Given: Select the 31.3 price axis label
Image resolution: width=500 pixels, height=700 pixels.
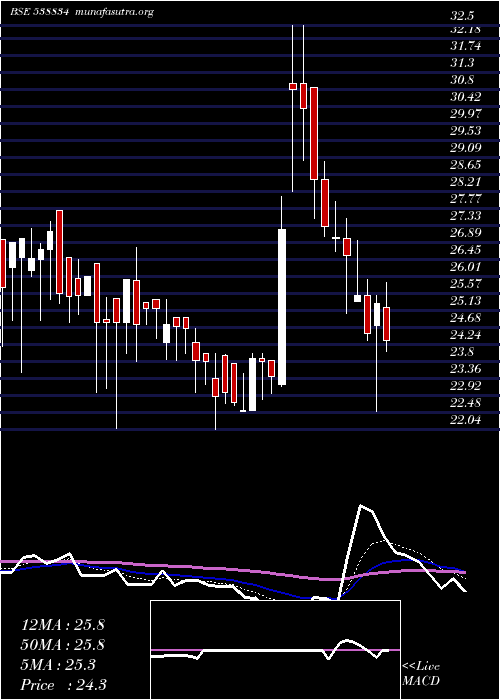Looking at the screenshot, I should pyautogui.click(x=462, y=63).
